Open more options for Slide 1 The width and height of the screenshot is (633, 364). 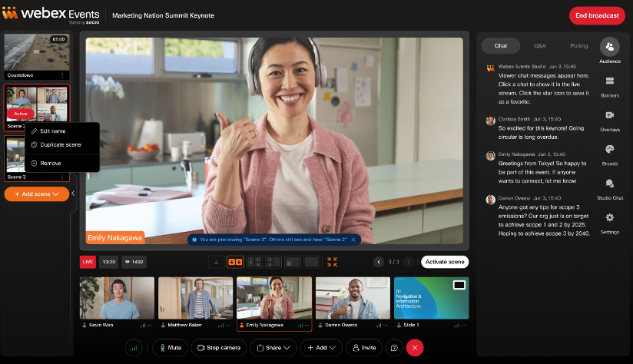[x=464, y=326]
